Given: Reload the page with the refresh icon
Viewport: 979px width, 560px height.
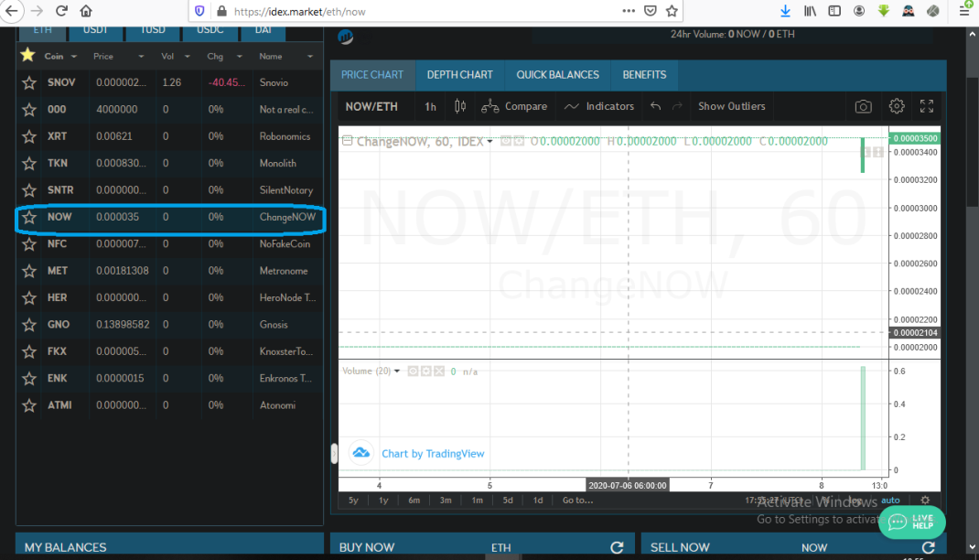Looking at the screenshot, I should click(61, 11).
